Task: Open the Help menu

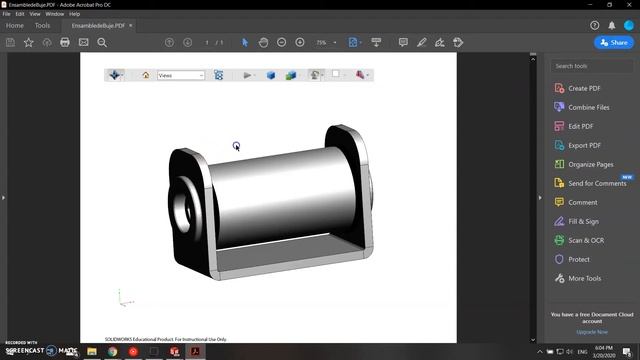Action: point(74,14)
